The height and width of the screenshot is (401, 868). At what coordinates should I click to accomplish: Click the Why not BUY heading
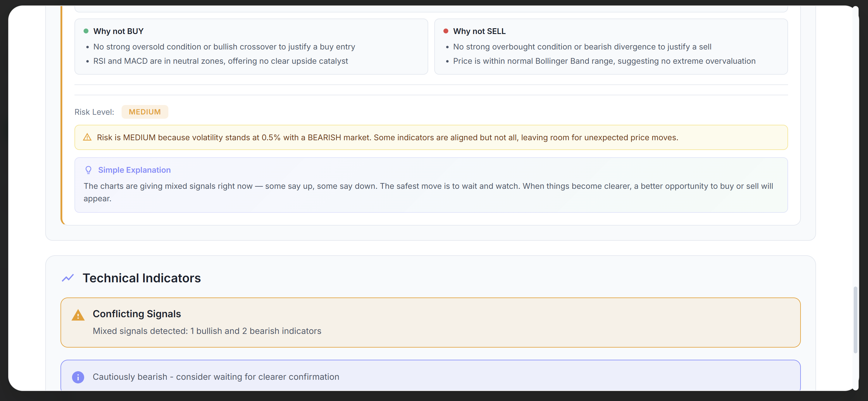click(118, 31)
